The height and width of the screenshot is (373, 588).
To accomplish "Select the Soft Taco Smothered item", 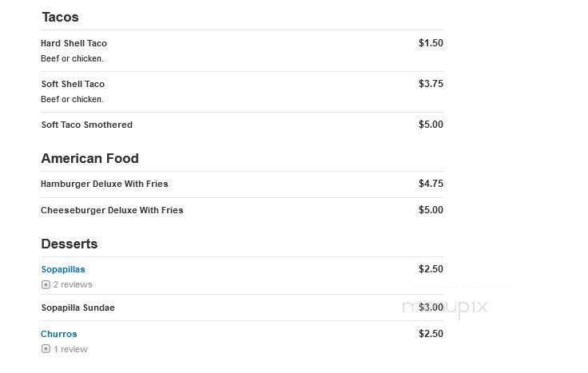I will [86, 125].
